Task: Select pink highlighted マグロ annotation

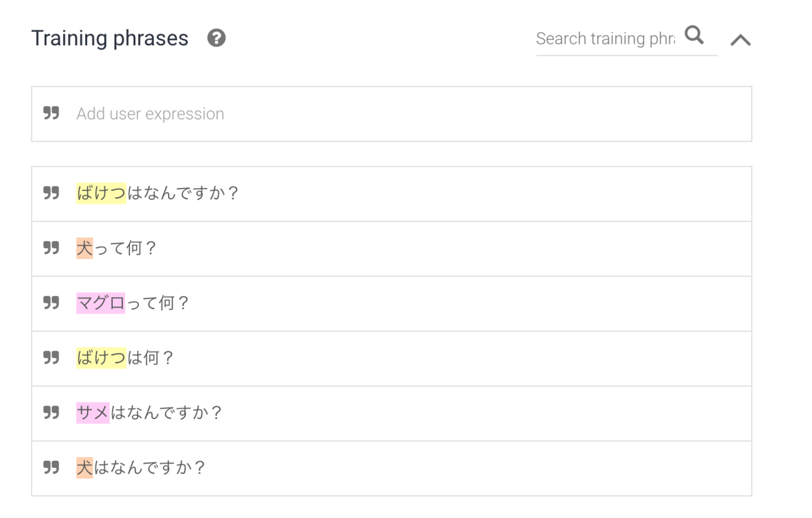Action: [x=101, y=303]
